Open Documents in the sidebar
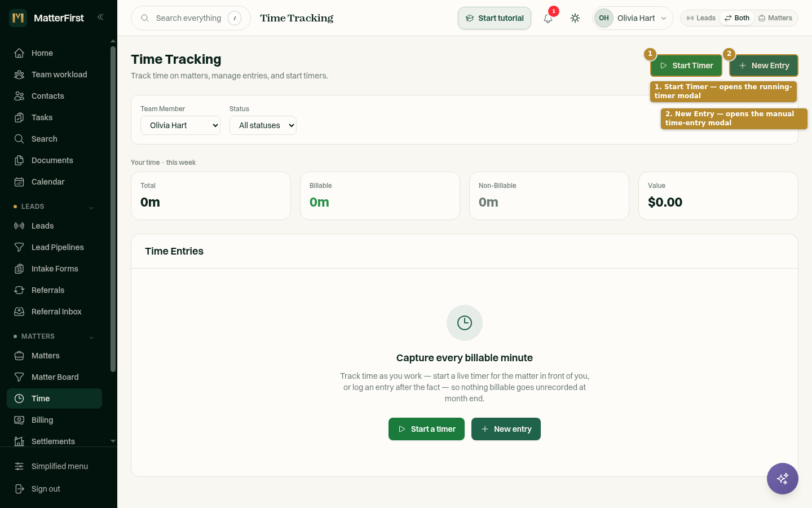This screenshot has width=812, height=508. click(x=54, y=160)
